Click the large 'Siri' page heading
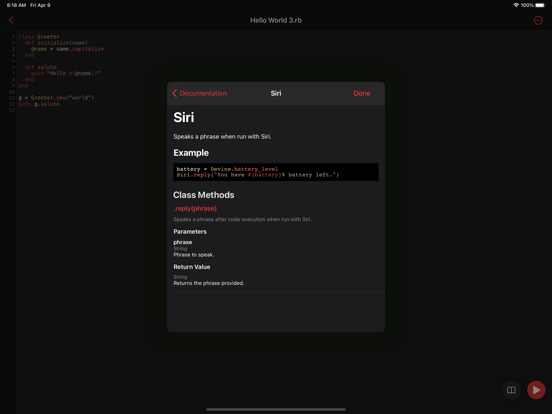The image size is (552, 414). (183, 118)
